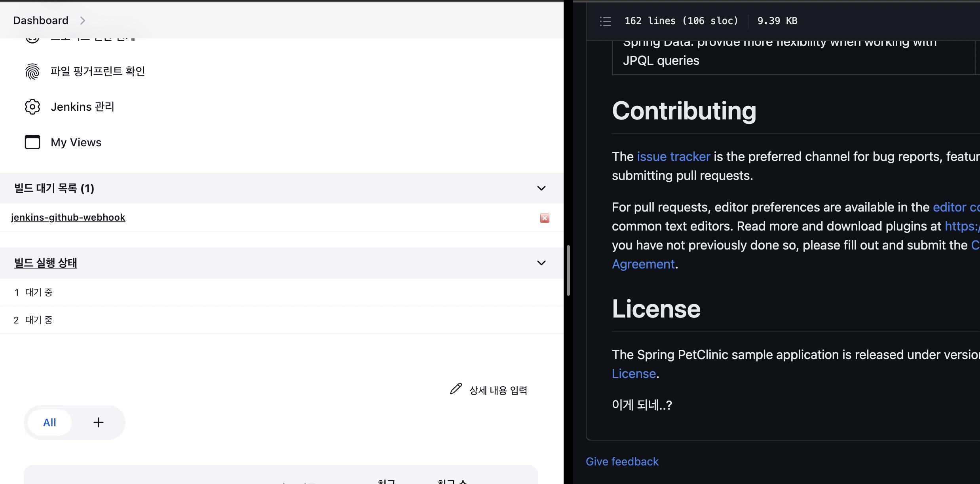Image resolution: width=980 pixels, height=484 pixels.
Task: Open the License link under License heading
Action: click(634, 374)
